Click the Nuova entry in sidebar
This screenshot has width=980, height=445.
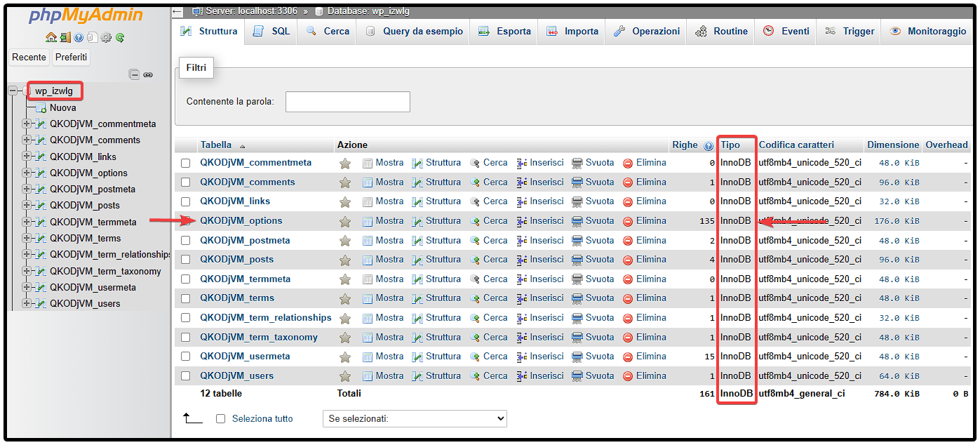coord(63,108)
